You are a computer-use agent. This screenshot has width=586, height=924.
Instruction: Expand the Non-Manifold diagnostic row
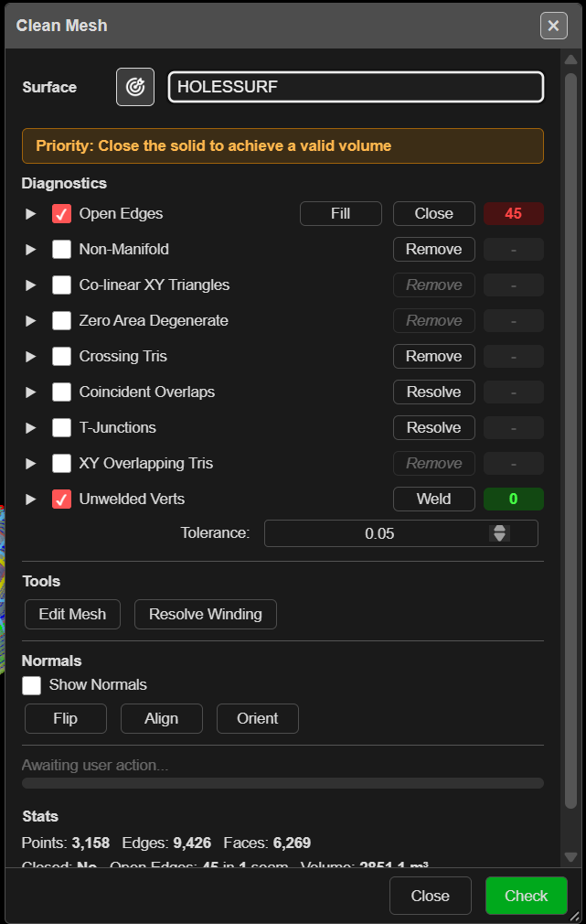tap(30, 250)
